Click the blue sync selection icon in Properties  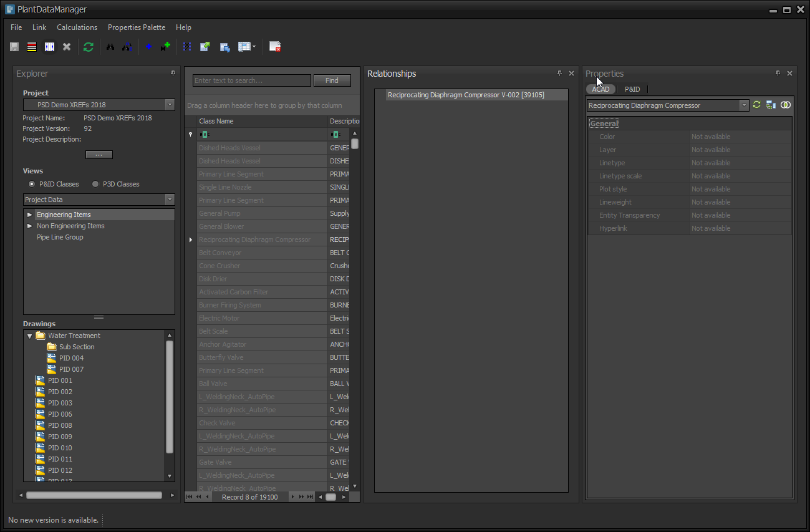click(771, 105)
